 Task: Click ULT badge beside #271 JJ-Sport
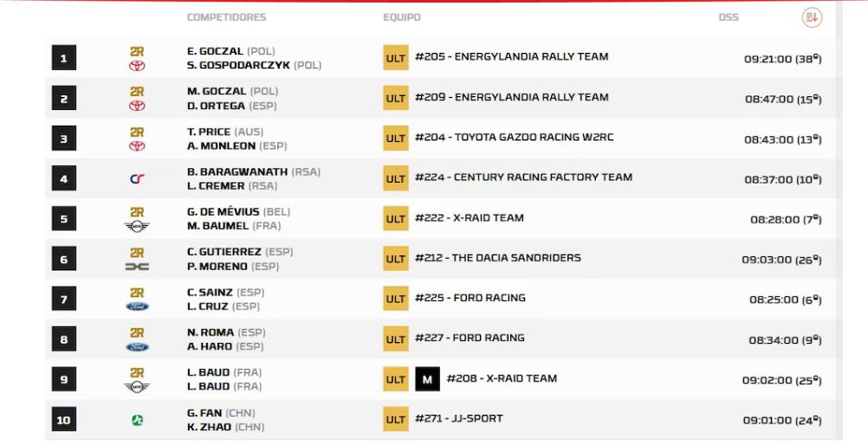[x=396, y=420]
